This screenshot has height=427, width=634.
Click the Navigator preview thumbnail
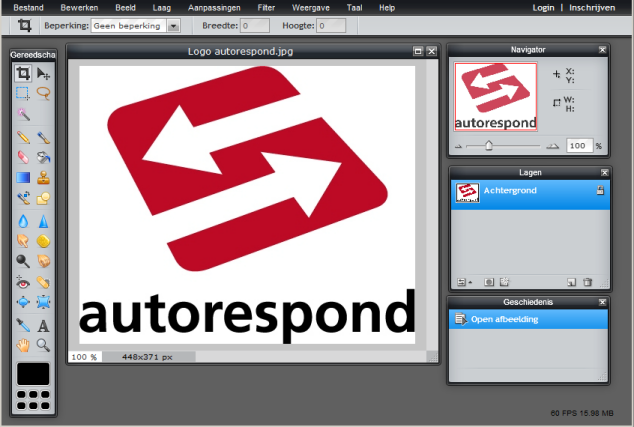[496, 97]
